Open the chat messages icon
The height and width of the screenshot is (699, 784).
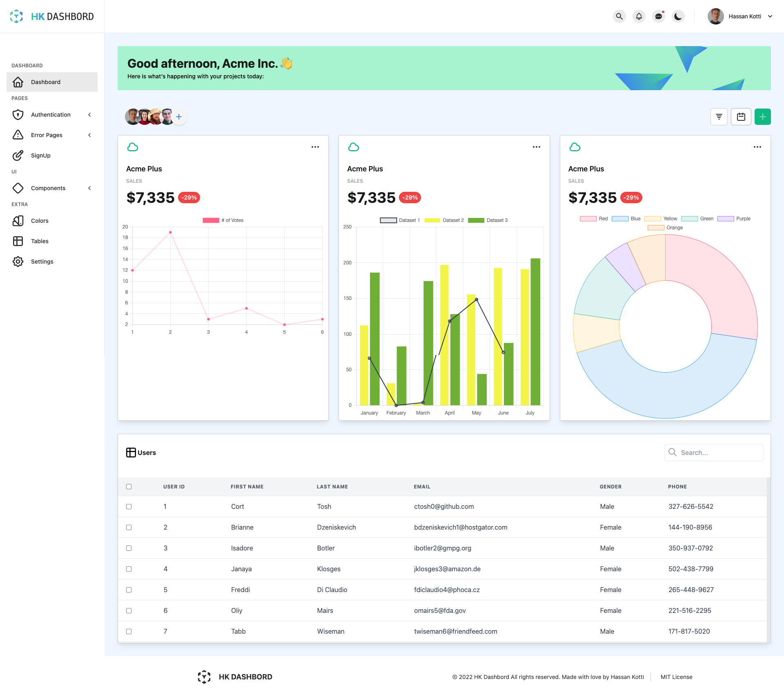coord(658,16)
